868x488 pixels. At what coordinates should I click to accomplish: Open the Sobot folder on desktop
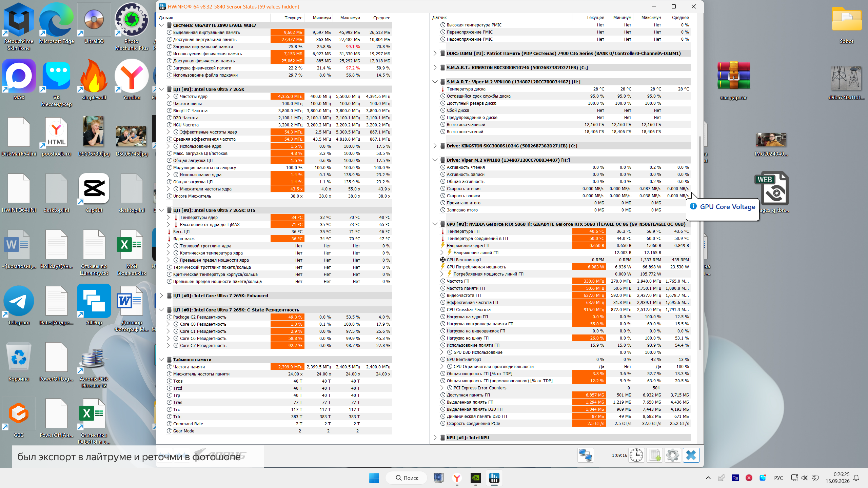pos(846,25)
